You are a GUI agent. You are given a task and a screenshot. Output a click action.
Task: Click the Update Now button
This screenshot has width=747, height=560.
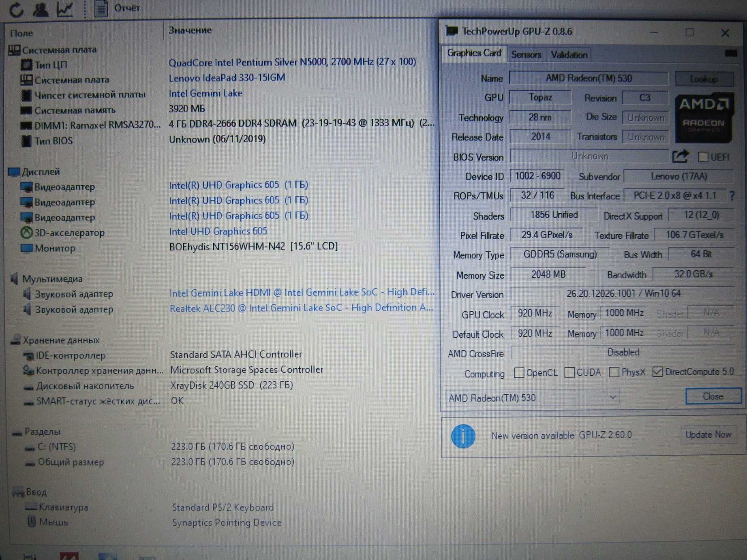pyautogui.click(x=708, y=435)
